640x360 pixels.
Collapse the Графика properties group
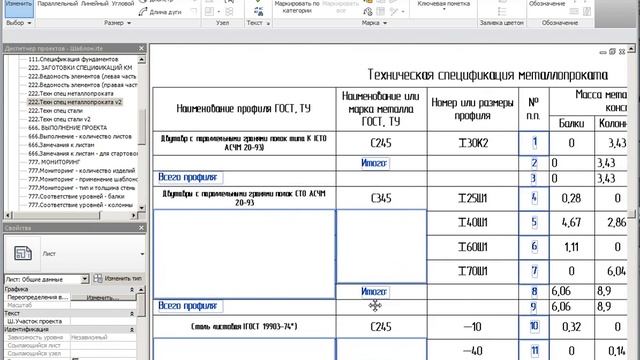tap(132, 289)
